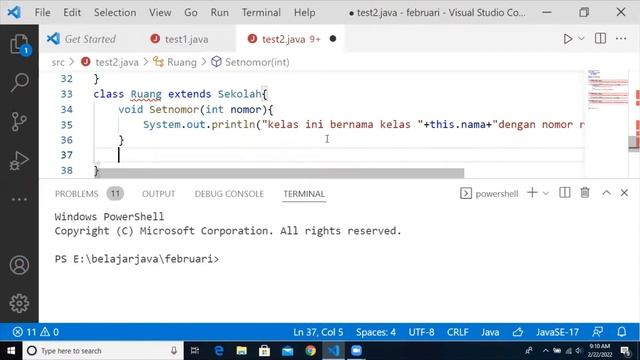Viewport: 640px width, 360px height.
Task: Run the Java file with play button
Action: click(x=567, y=39)
